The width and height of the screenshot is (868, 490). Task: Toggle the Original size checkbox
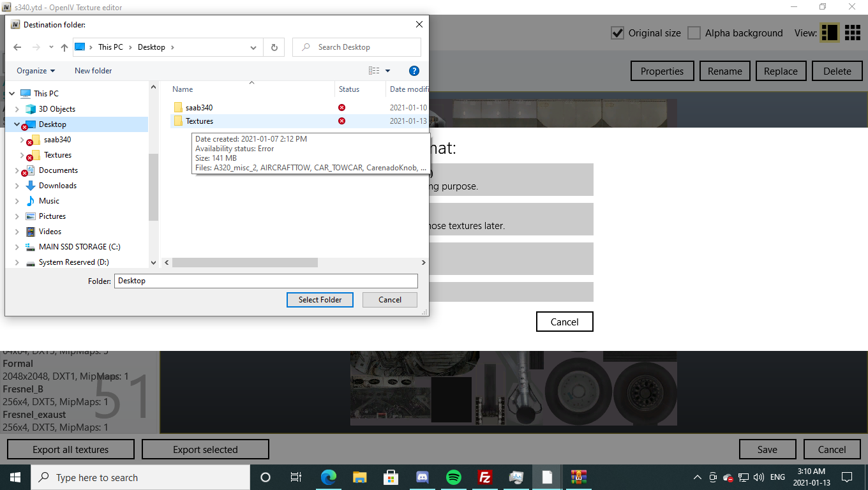pyautogui.click(x=617, y=33)
